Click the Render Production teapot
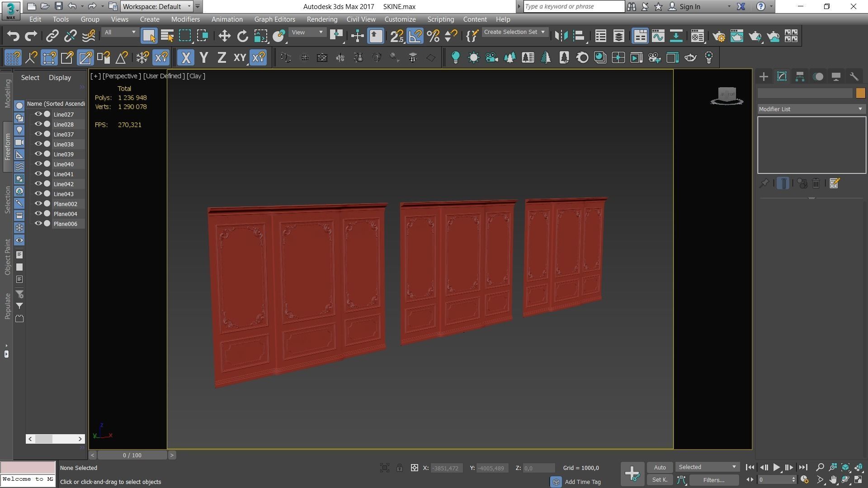 point(755,36)
